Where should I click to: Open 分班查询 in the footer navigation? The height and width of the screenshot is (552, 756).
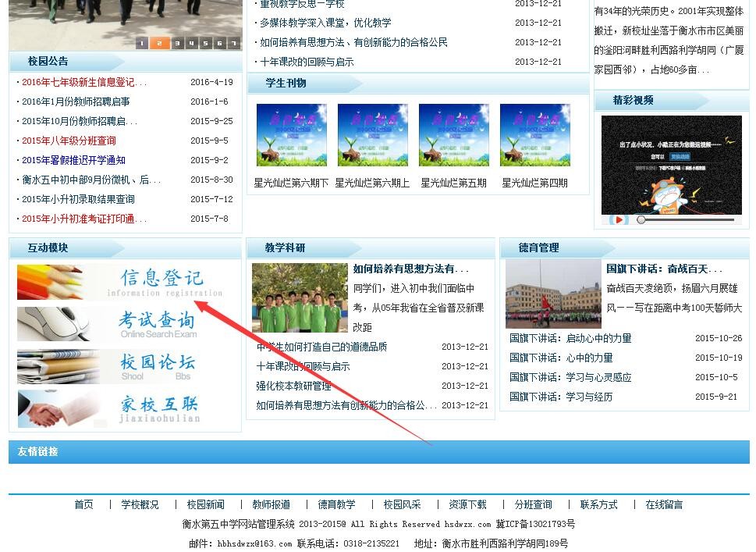533,505
